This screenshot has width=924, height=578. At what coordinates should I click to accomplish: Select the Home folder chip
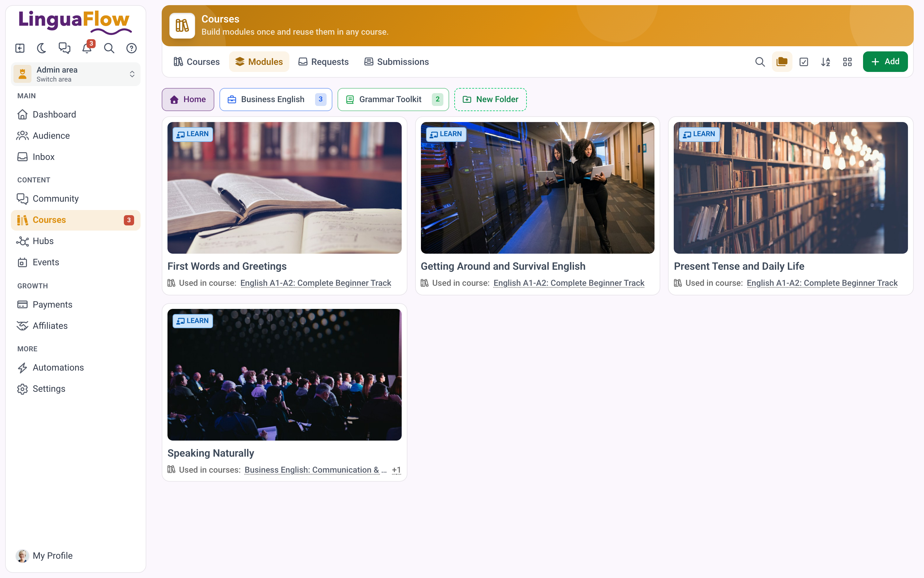188,100
